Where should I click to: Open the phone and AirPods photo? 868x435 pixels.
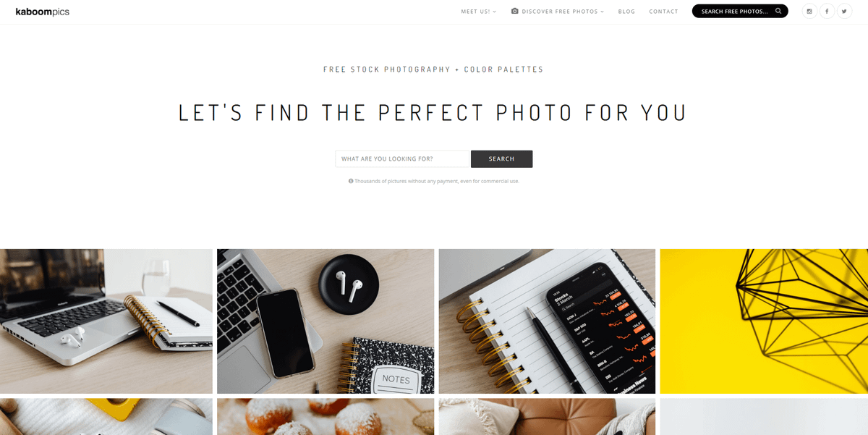[x=325, y=321]
